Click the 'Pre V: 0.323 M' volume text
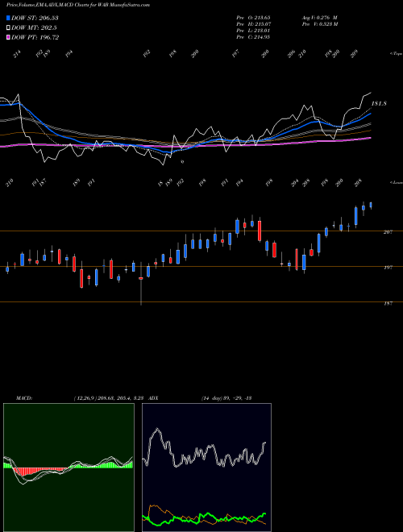The image size is (403, 532). (x=320, y=24)
